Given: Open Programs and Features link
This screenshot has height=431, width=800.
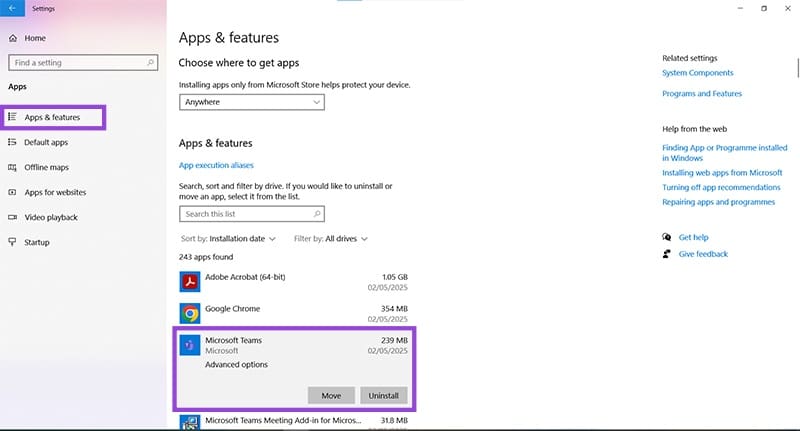Looking at the screenshot, I should (702, 94).
